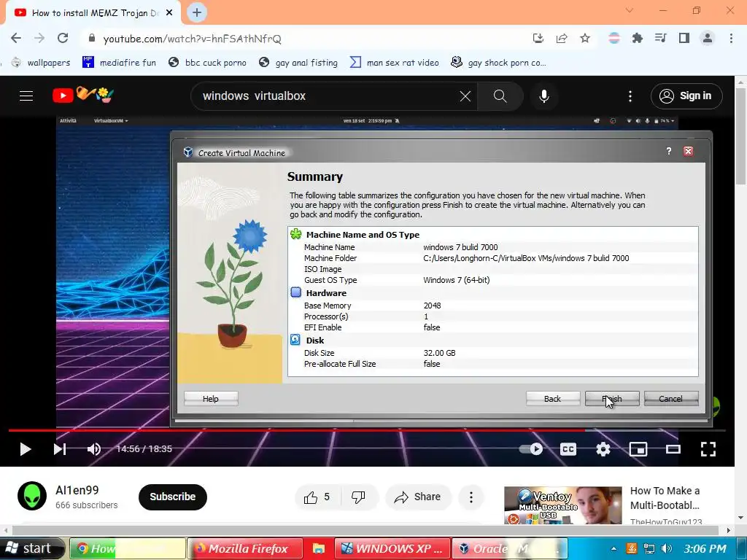Subscribe to Al1en99 channel

coord(172,497)
